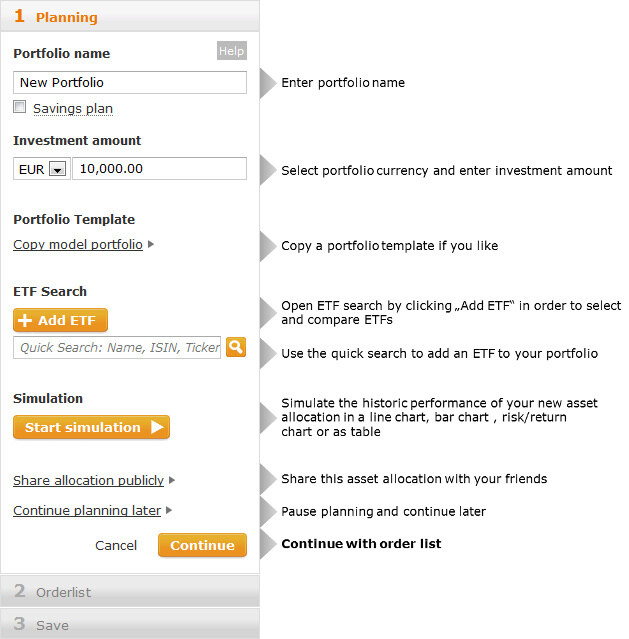Open the Copy model portfolio link
Viewport: 629px width, 639px height.
point(78,244)
